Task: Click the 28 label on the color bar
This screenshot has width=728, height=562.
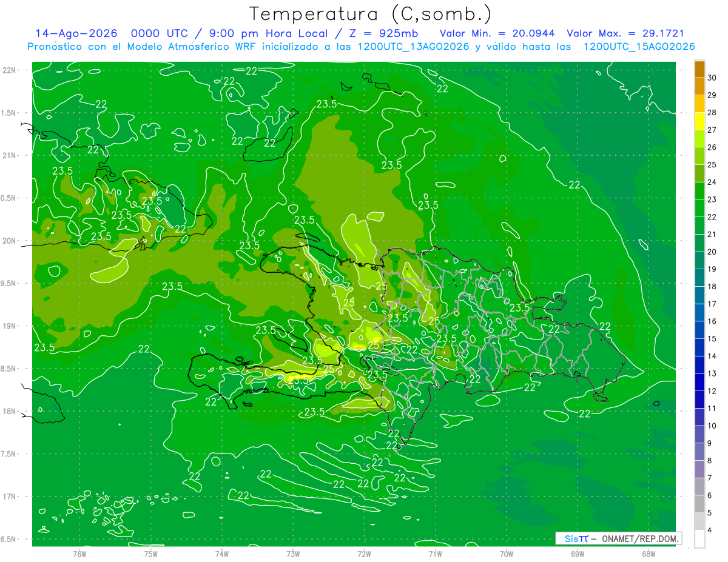Action: tap(712, 113)
